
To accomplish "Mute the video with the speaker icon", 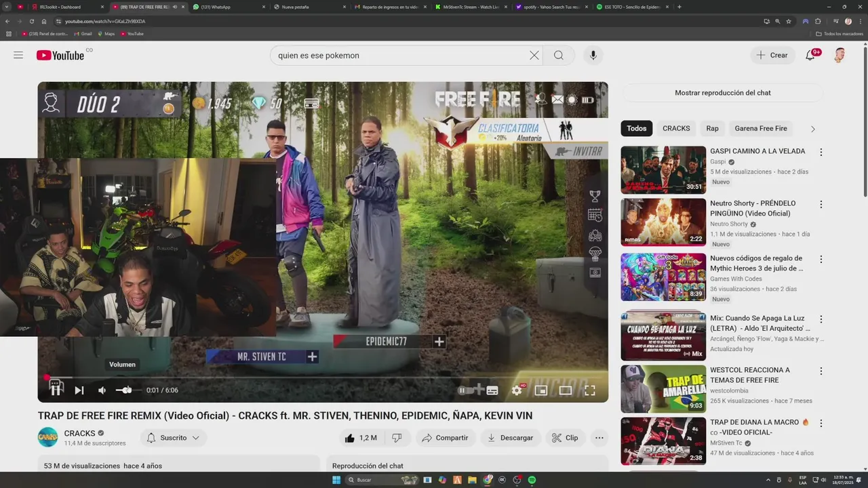I will (102, 390).
